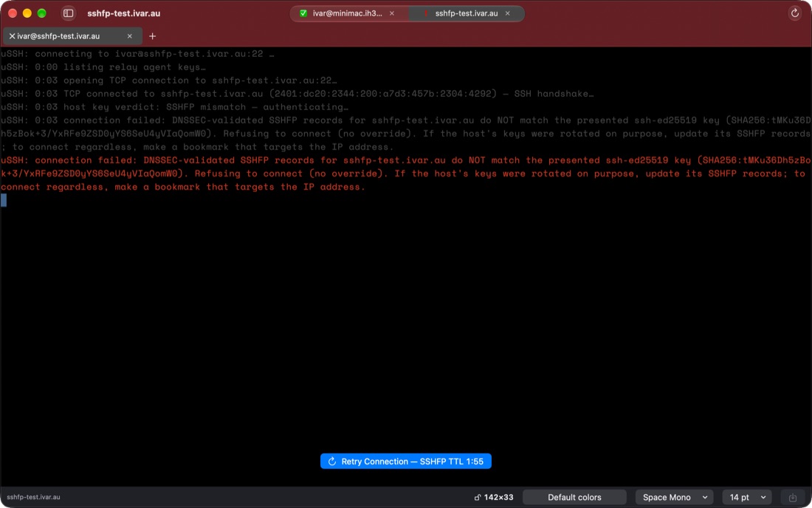
Task: Click the gray '0:03 connection failed' log line
Action: 405,134
